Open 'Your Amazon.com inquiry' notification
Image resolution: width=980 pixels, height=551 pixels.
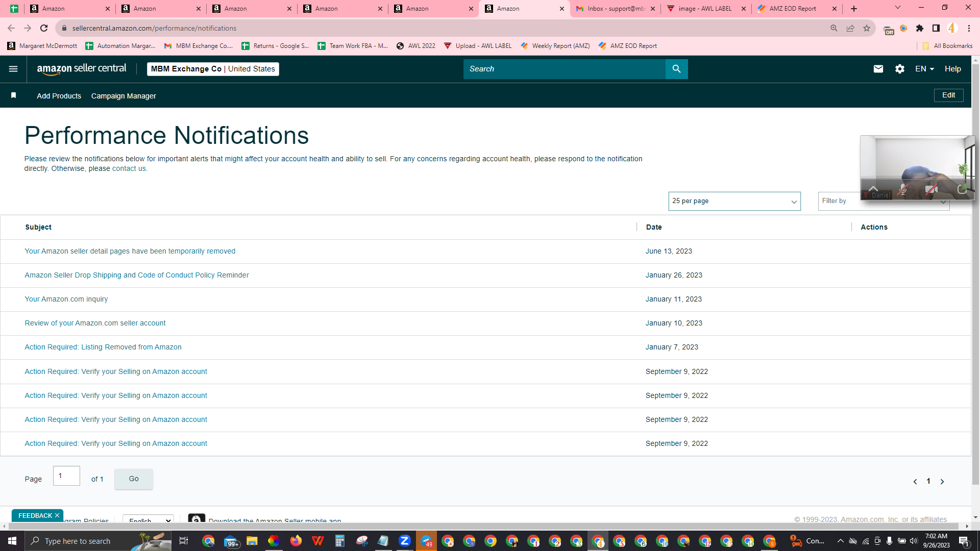tap(66, 299)
